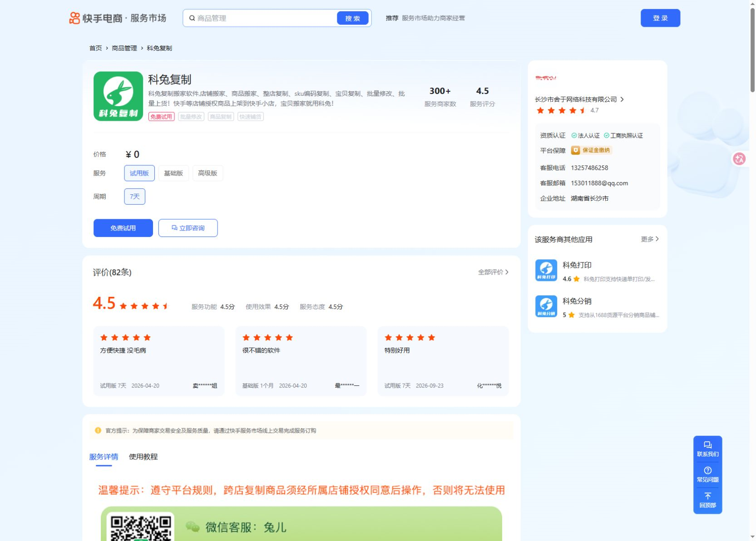Go to 商品管理 in the breadcrumb
This screenshot has width=756, height=541.
[x=124, y=48]
